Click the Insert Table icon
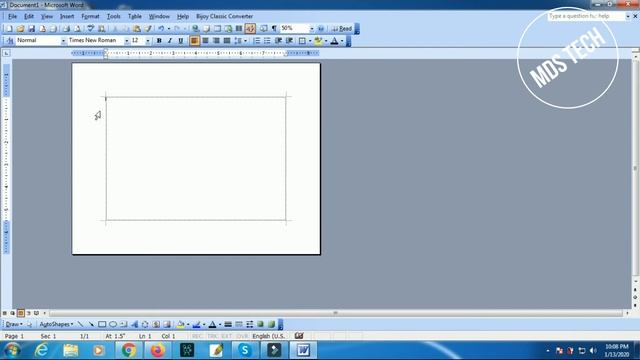This screenshot has height=360, width=640. click(x=217, y=29)
